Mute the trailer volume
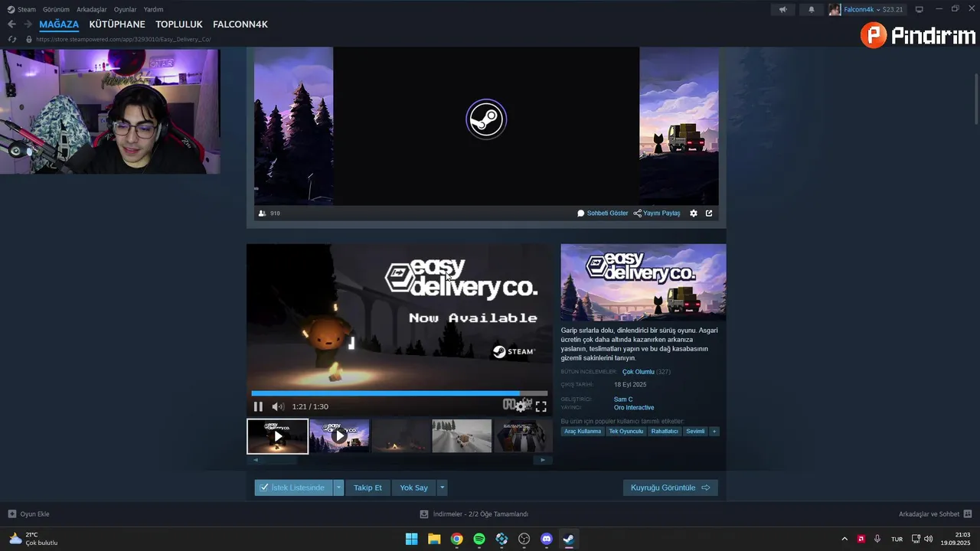This screenshot has height=551, width=980. point(278,406)
